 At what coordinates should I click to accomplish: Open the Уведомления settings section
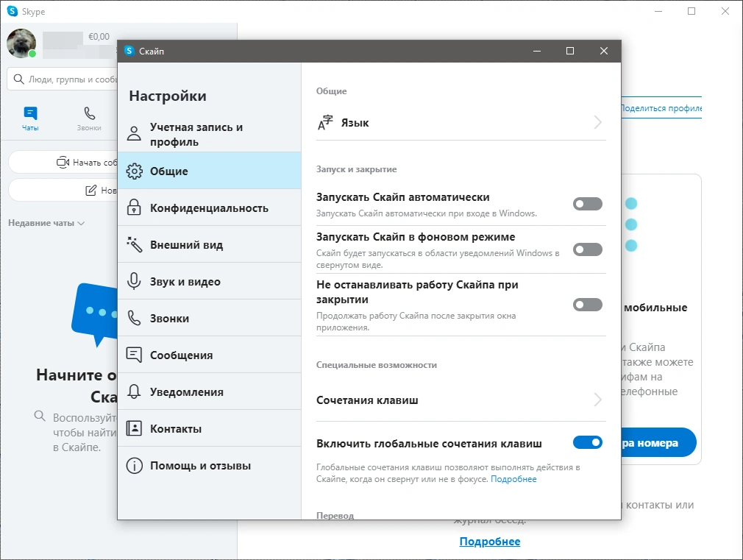(x=209, y=391)
